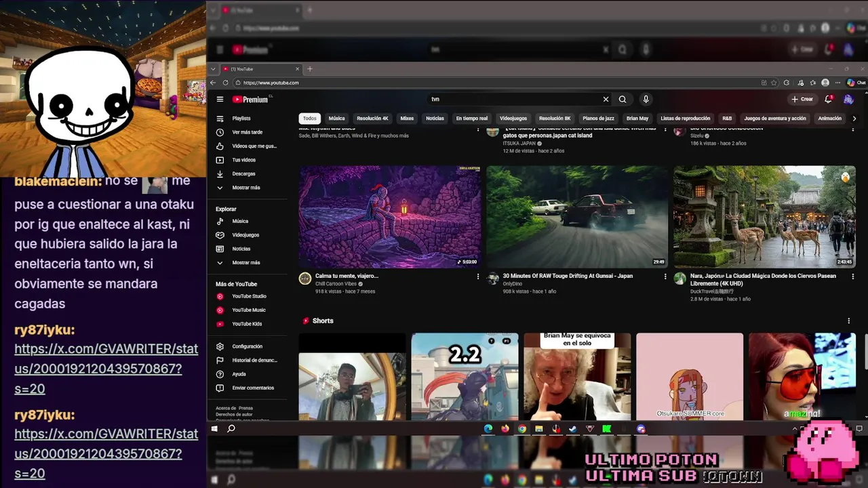Run search with the magnifier button
868x488 pixels.
pyautogui.click(x=623, y=99)
